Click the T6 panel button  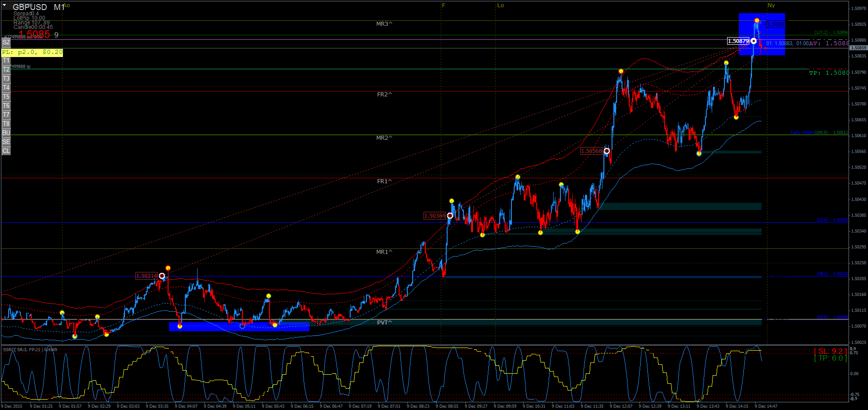(x=6, y=106)
